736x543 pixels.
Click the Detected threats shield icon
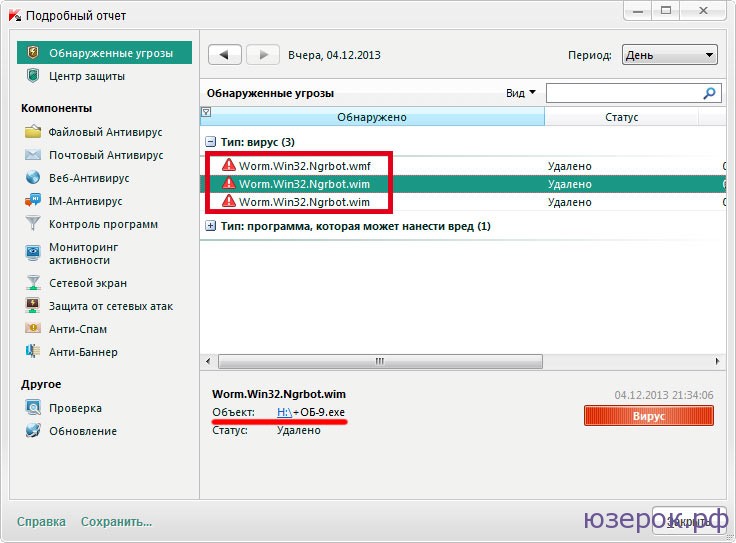point(32,53)
